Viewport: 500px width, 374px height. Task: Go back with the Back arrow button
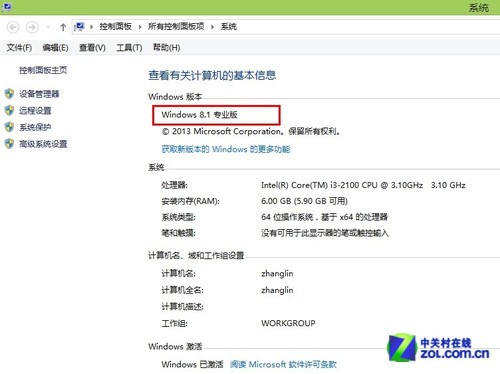13,27
